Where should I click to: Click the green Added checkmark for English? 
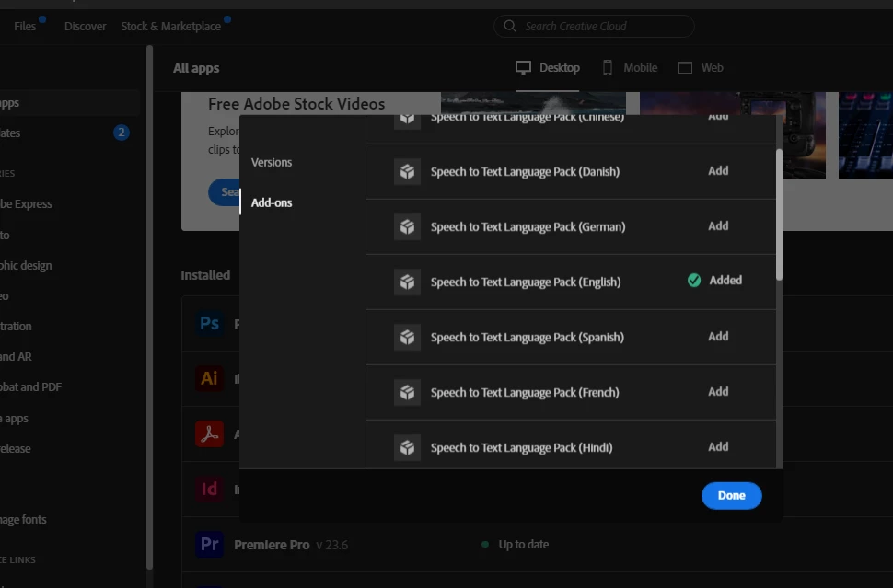(693, 280)
